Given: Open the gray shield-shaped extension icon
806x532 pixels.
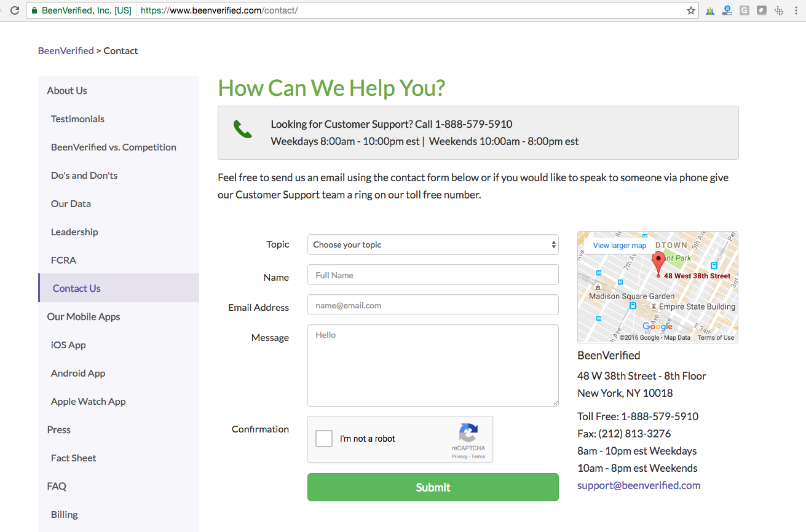Looking at the screenshot, I should [762, 10].
